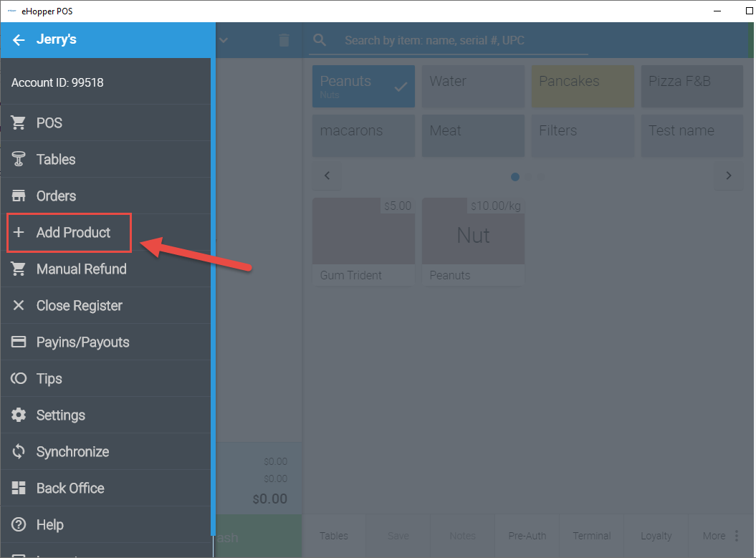The image size is (756, 558).
Task: Select the Water category tile
Action: click(x=473, y=86)
